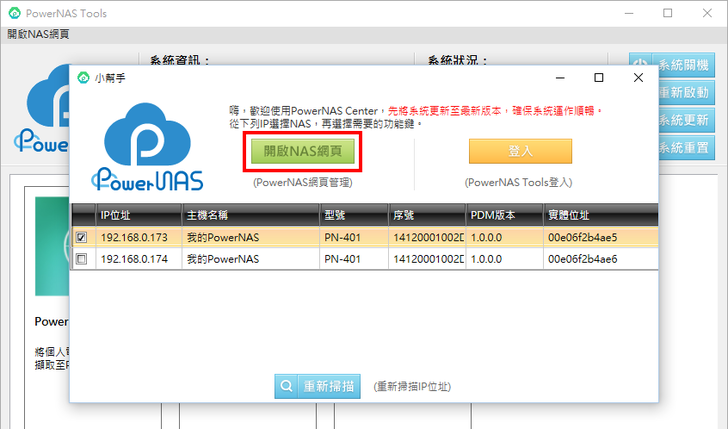Check the checkbox for 192.168.0.174

81,259
